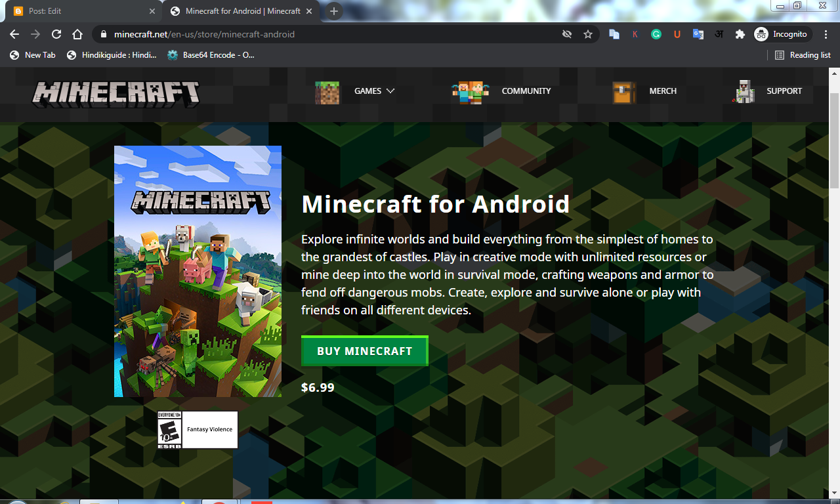Click the Buy Minecraft button
This screenshot has height=504, width=840.
[364, 351]
